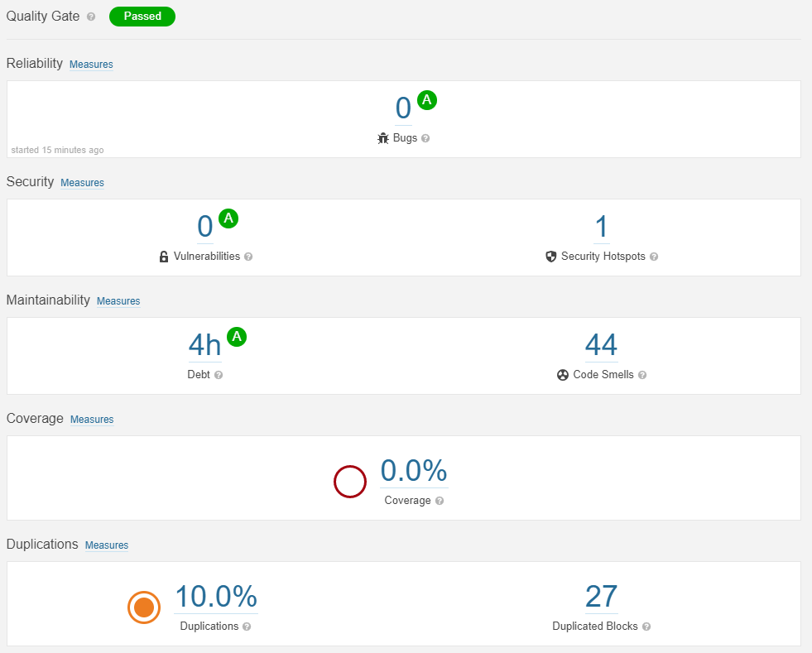Screen dimensions: 812x653
Task: Open the 4h technical debt value
Action: [x=204, y=345]
